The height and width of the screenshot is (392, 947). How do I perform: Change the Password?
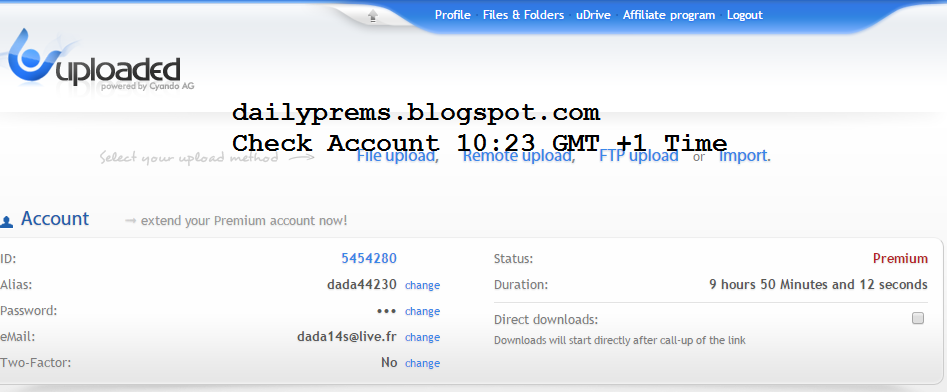(422, 311)
